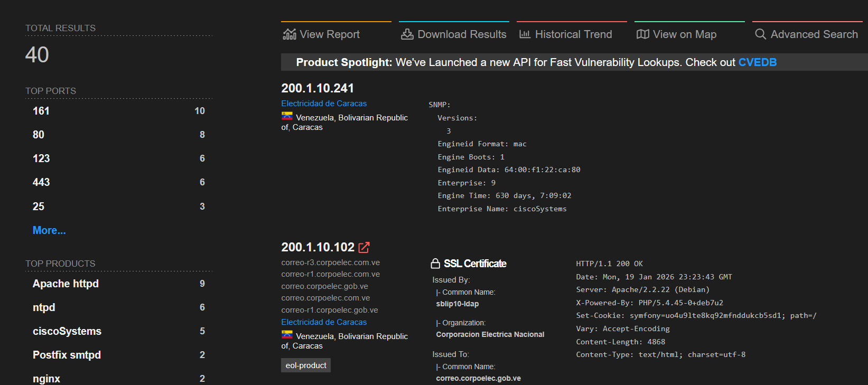This screenshot has height=385, width=868.
Task: Click Electricidad de Caracas under 200.1.10.241
Action: [x=324, y=104]
